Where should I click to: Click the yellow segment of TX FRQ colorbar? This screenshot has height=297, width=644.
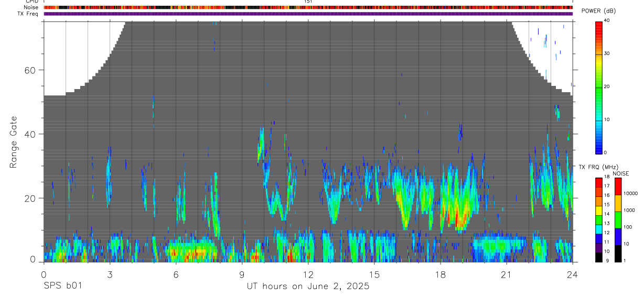click(599, 211)
